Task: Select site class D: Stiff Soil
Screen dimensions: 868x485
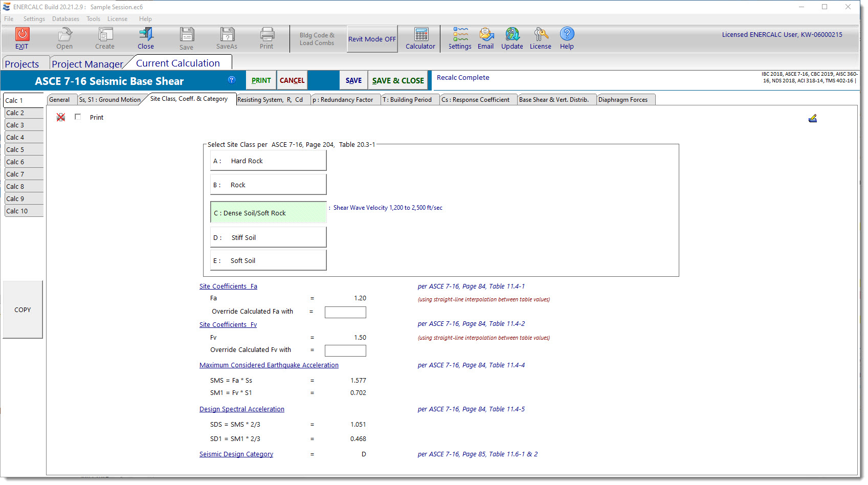Action: tap(269, 237)
